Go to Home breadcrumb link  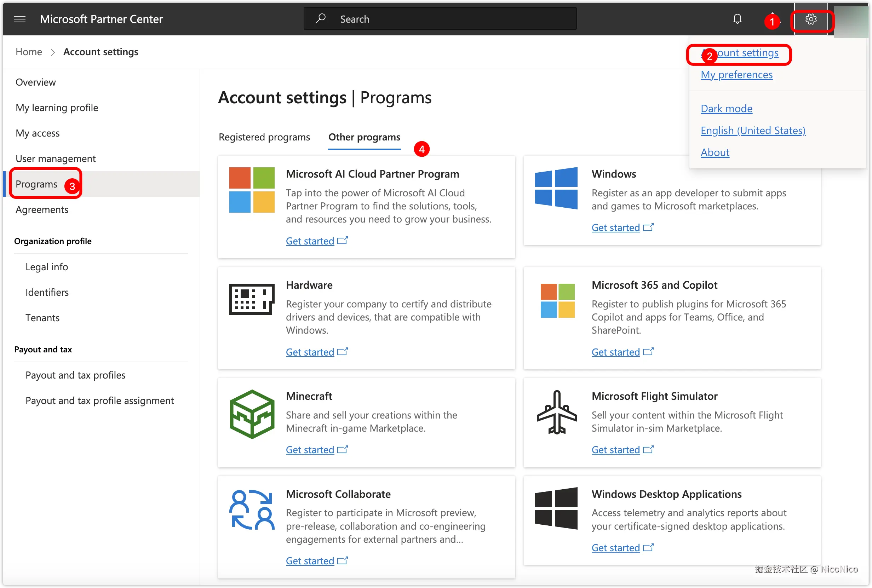pos(29,52)
